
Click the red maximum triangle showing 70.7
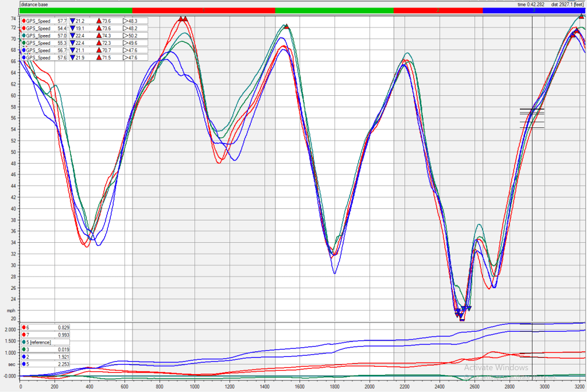(100, 51)
